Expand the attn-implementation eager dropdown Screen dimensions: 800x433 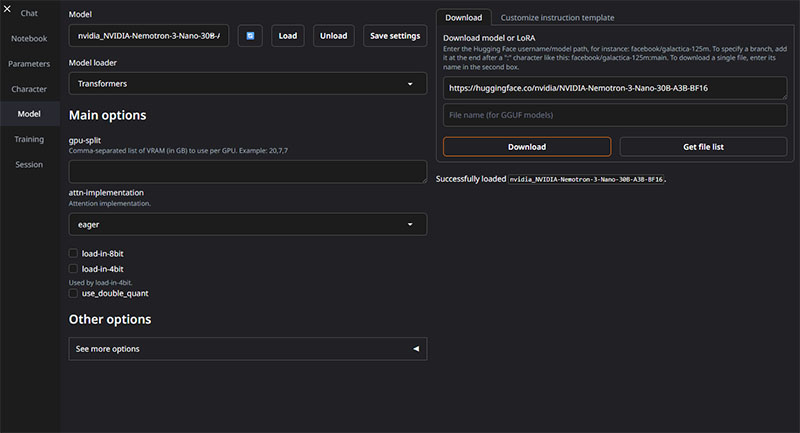coord(248,224)
